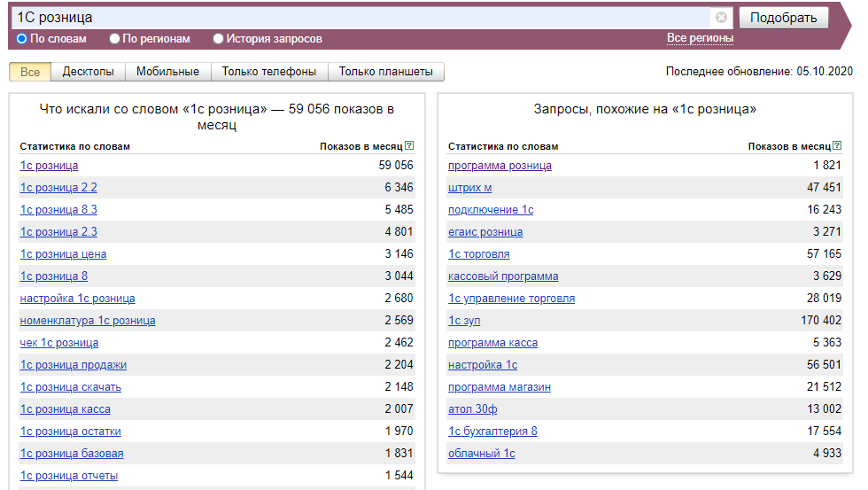Click help icon next to left 'Показов в месяц'

click(x=409, y=146)
